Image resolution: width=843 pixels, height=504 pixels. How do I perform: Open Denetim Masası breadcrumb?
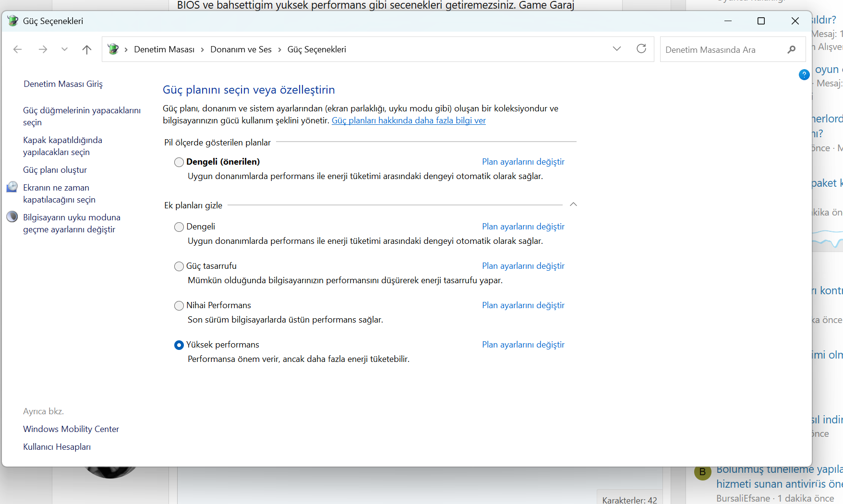164,49
